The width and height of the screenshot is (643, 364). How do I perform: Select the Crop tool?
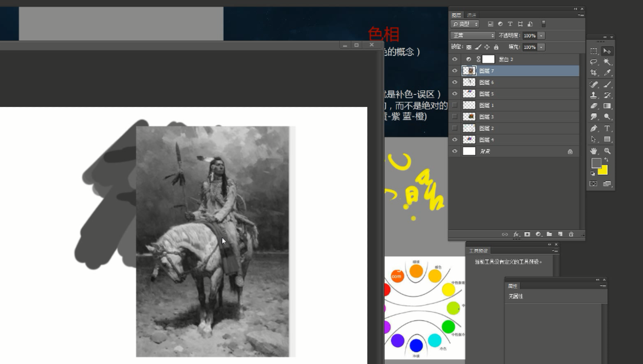coord(593,73)
